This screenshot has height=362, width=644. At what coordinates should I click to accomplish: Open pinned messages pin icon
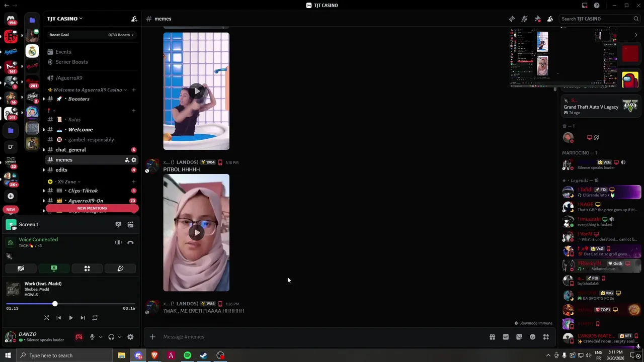(537, 19)
